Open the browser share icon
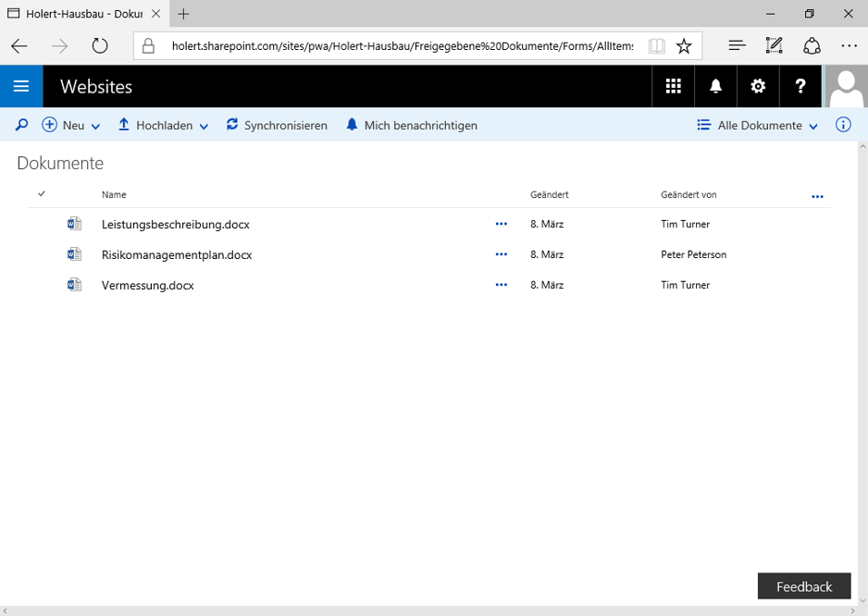 pos(812,46)
